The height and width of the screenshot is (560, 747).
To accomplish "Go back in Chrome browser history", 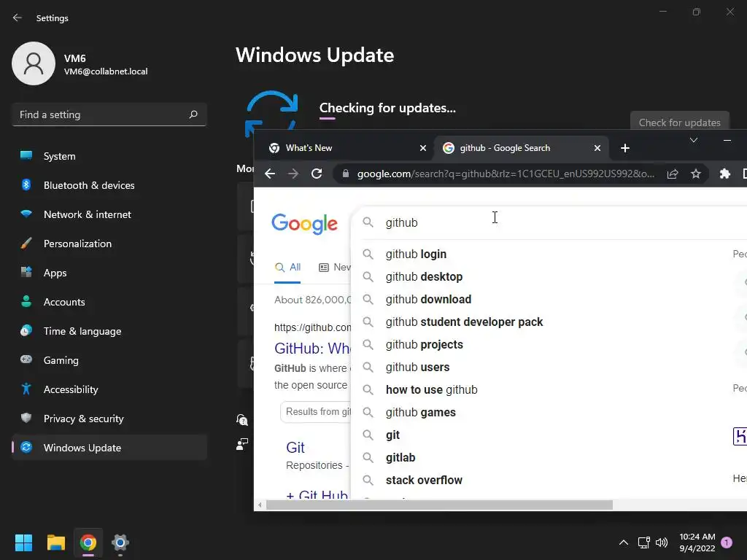I will tap(270, 174).
